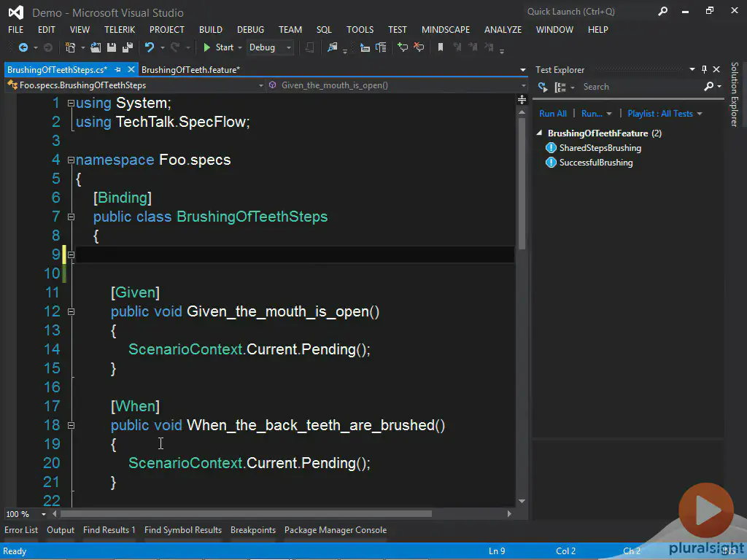
Task: Click the Undo icon in toolbar
Action: pos(150,47)
